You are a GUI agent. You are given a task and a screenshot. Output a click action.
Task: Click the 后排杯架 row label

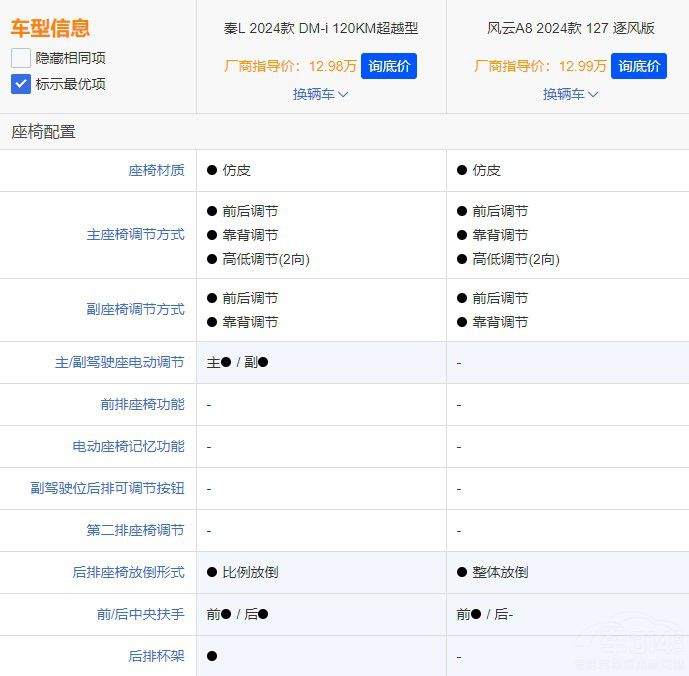[156, 657]
